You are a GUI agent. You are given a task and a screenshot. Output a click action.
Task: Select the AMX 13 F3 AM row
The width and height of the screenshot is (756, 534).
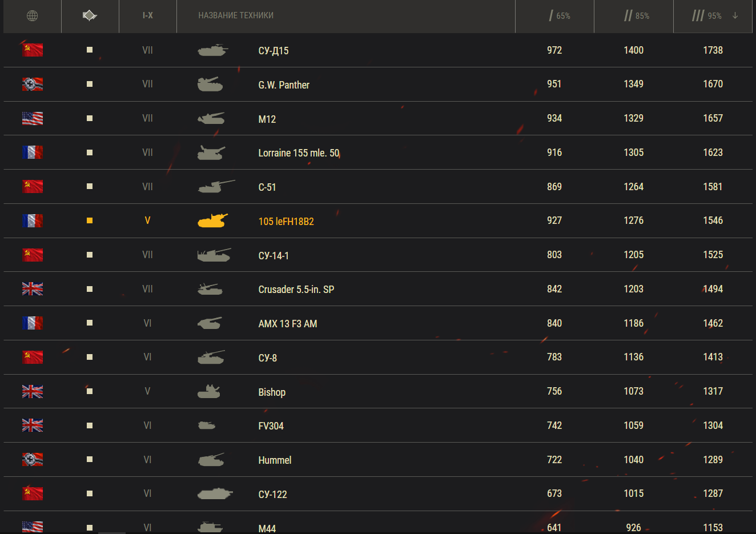287,324
